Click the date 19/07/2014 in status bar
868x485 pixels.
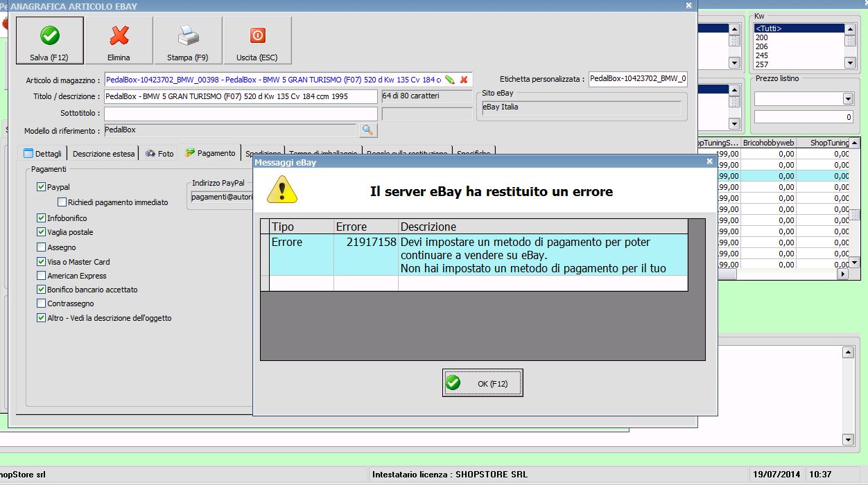776,475
